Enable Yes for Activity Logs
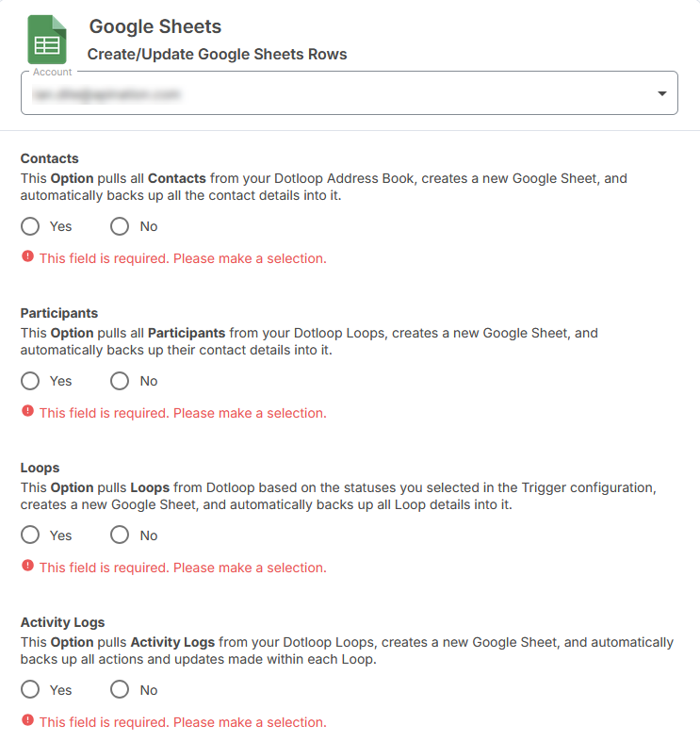This screenshot has width=700, height=741. pos(30,690)
